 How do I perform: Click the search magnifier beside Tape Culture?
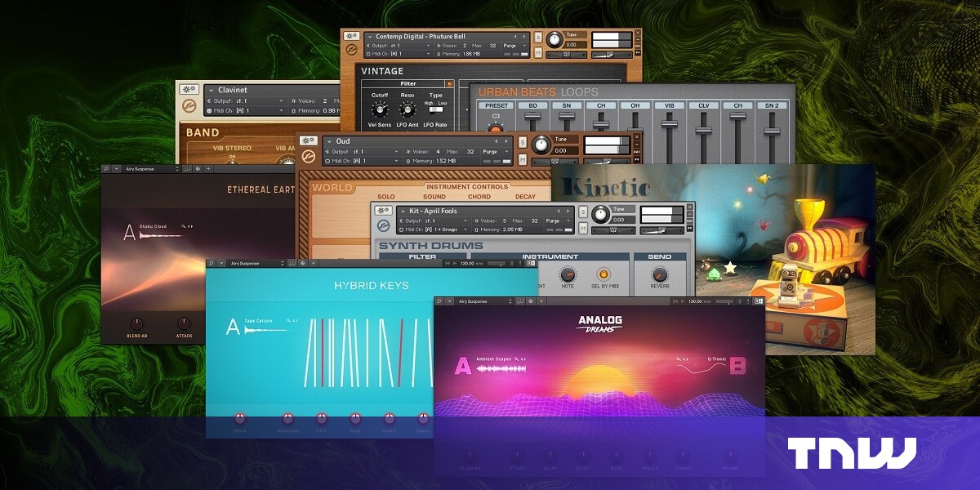click(289, 319)
